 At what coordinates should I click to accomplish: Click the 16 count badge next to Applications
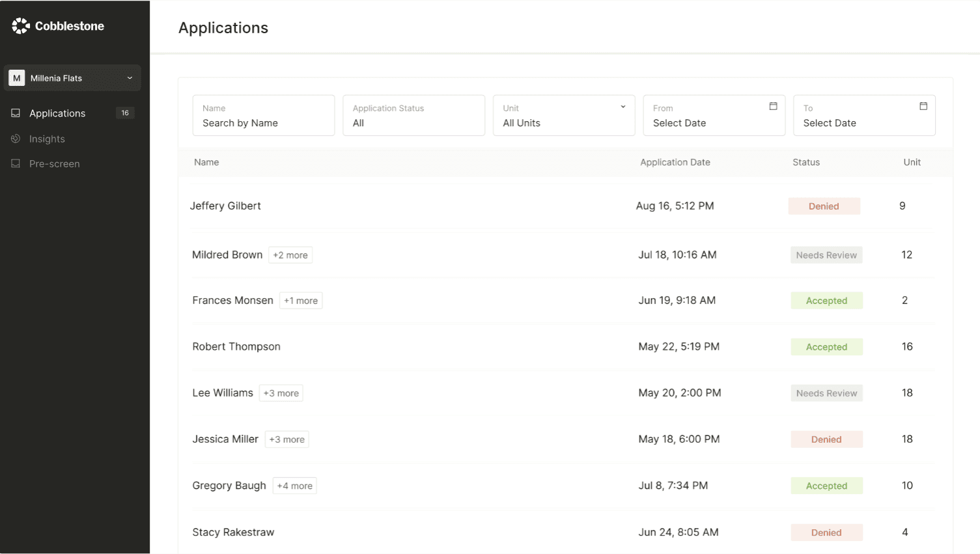(125, 113)
